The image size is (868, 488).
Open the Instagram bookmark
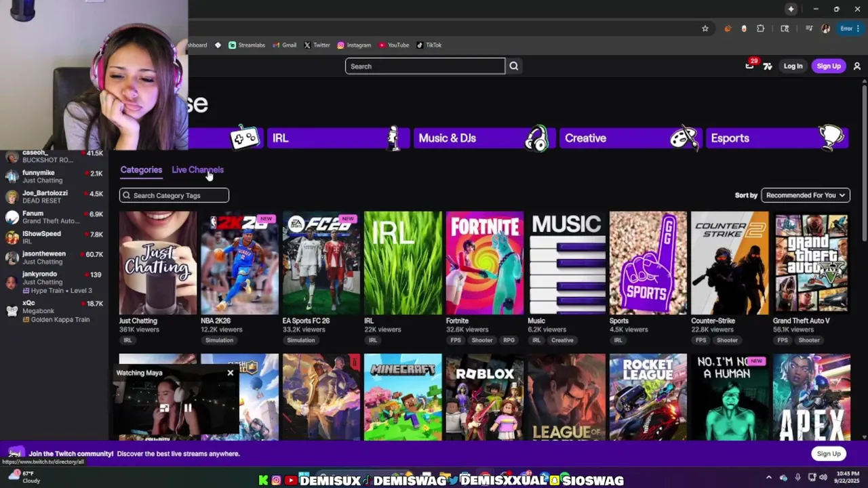[x=354, y=45]
